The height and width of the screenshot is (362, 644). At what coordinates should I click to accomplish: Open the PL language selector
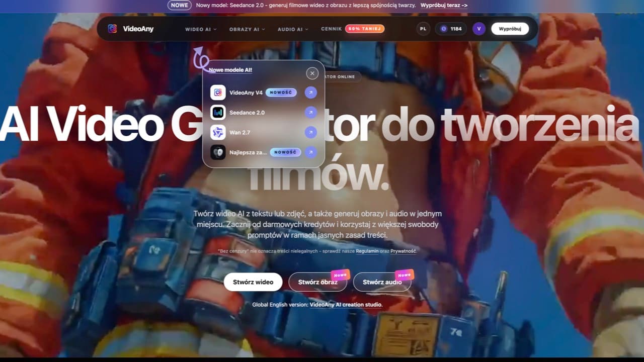click(423, 29)
